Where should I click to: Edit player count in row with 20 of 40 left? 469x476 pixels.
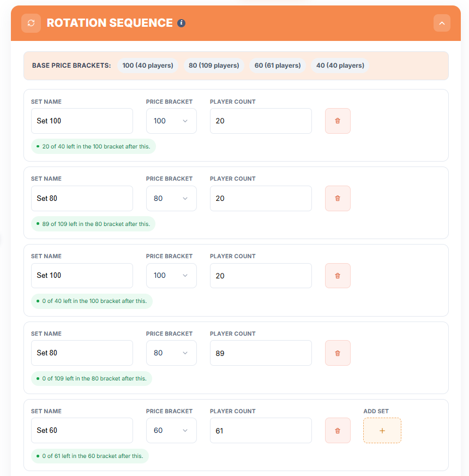(x=261, y=121)
